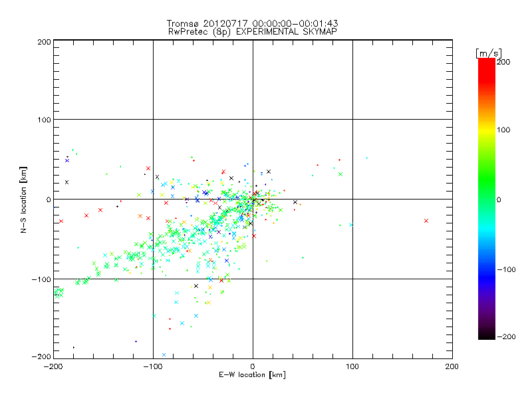Viewport: 532px width, 399px height.
Task: Click the 100 tick label on the N-S axis
Action: click(x=44, y=120)
